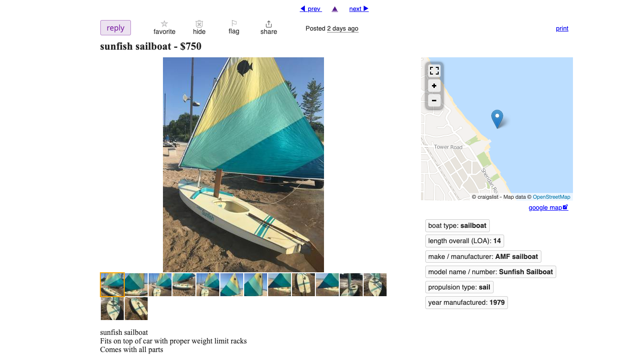Mark listing as favorite with star icon
The width and height of the screenshot is (637, 364).
coord(164,28)
